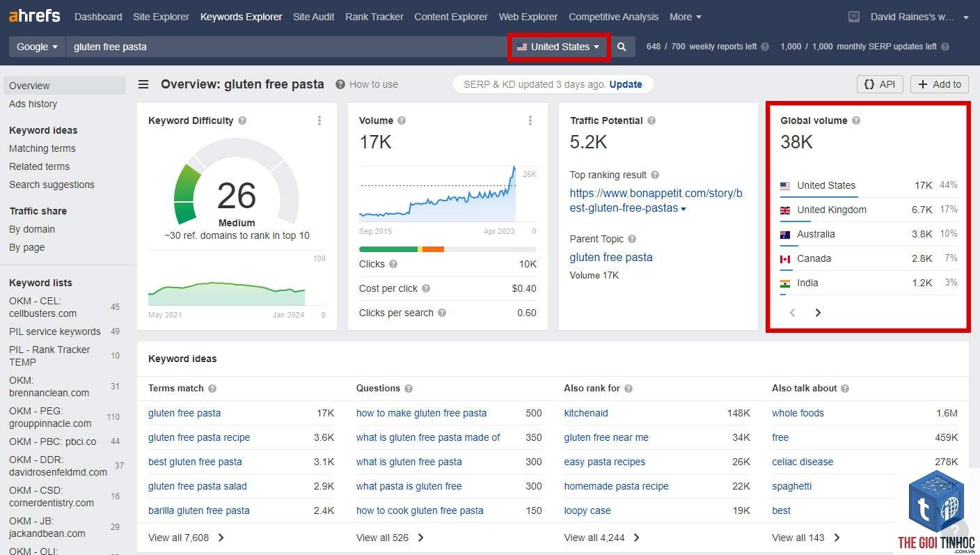The image size is (980, 555).
Task: Select Overview in the sidebar
Action: [64, 86]
